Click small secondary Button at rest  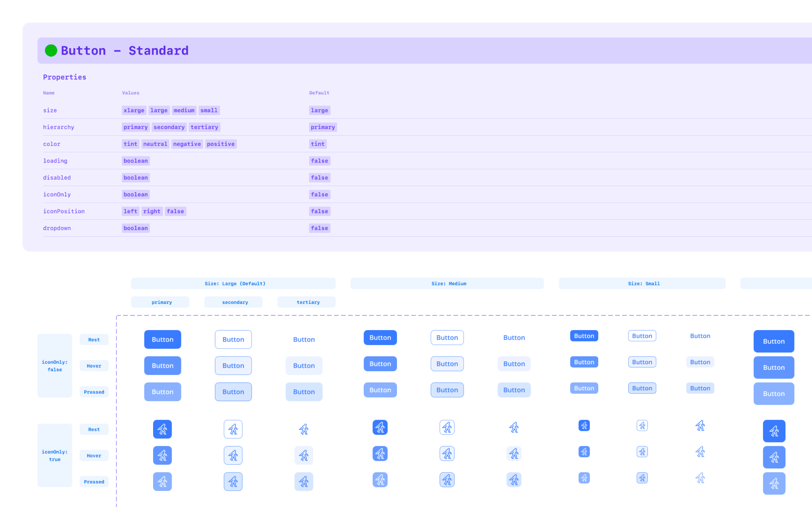tap(642, 336)
